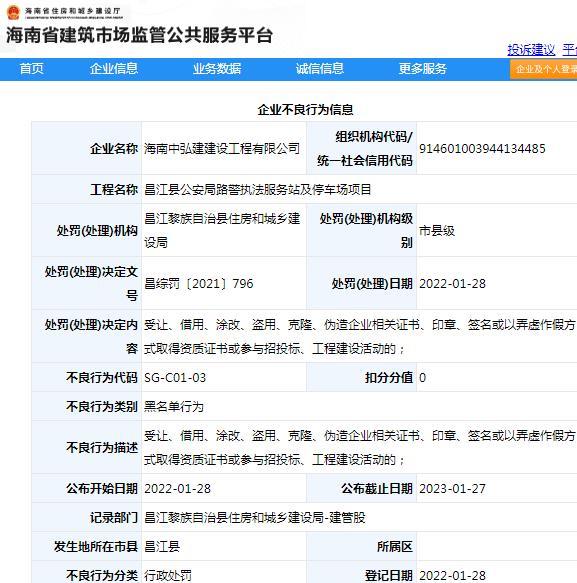
Task: Open the 诚信信息 menu item
Action: [320, 68]
